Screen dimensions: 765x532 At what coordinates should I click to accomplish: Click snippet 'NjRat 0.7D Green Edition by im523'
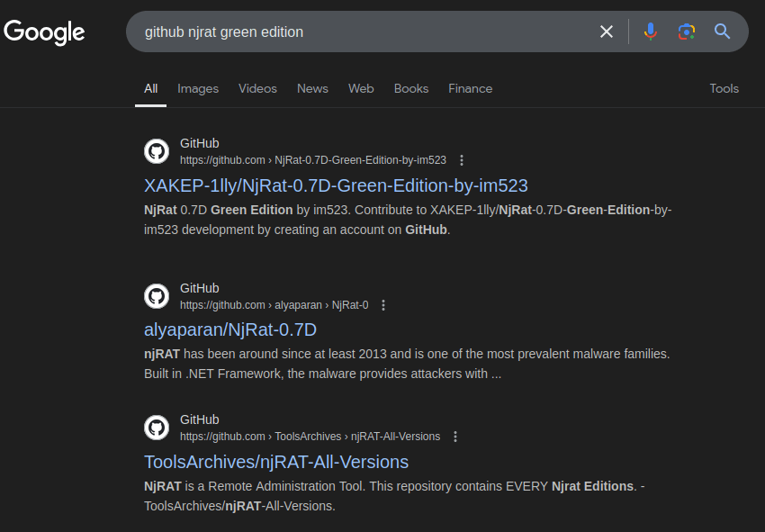(247, 210)
